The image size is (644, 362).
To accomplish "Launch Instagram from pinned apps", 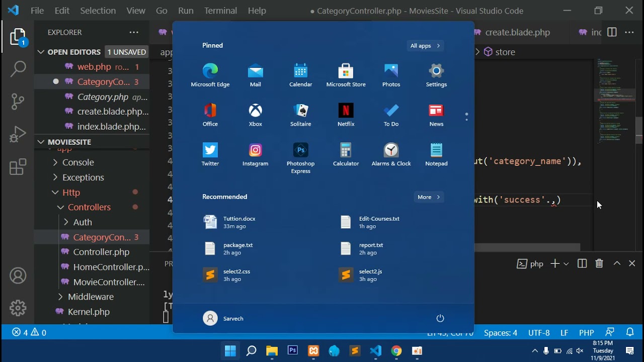I will (x=256, y=154).
